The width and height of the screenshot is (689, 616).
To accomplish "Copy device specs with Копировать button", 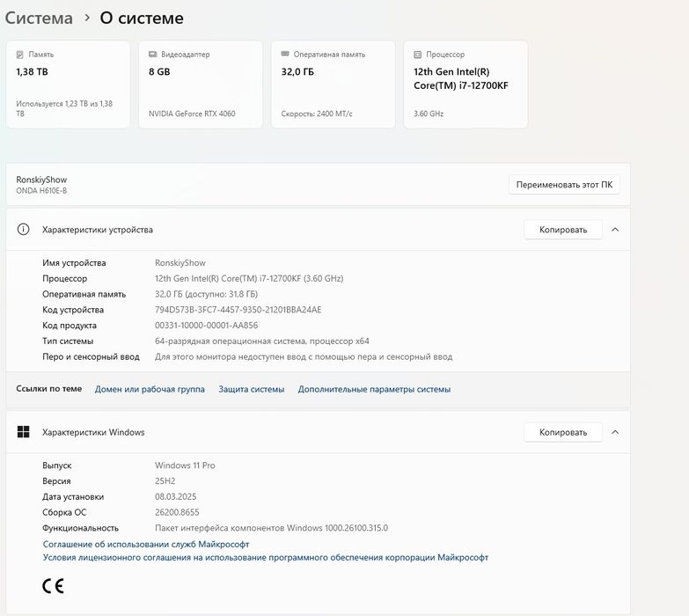I will 563,230.
